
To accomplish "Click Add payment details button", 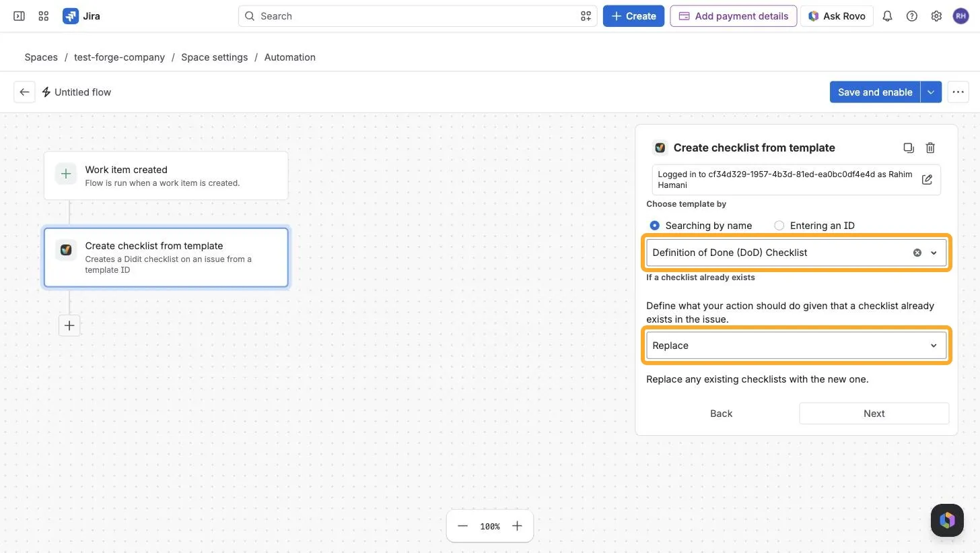I will click(x=734, y=16).
